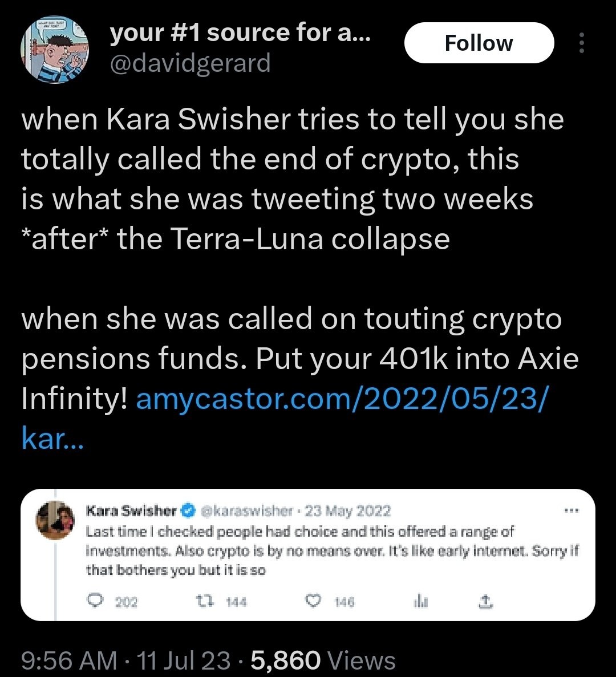
Task: Click the display name 'your #1 source for a...'
Action: point(240,33)
